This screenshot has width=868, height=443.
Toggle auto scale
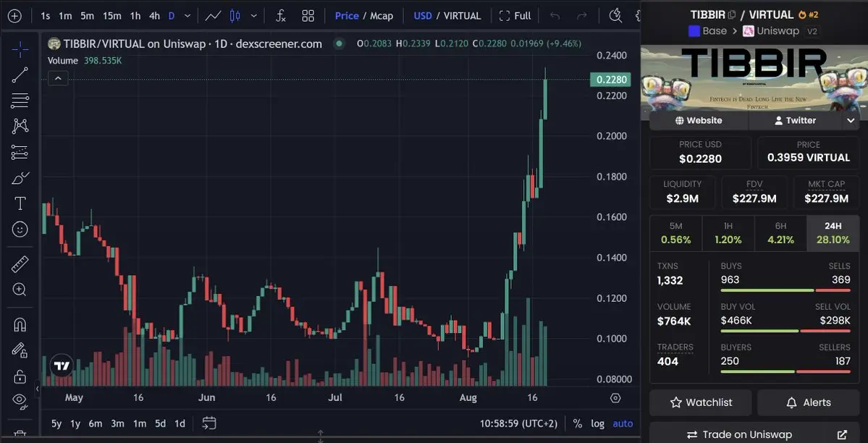click(622, 423)
